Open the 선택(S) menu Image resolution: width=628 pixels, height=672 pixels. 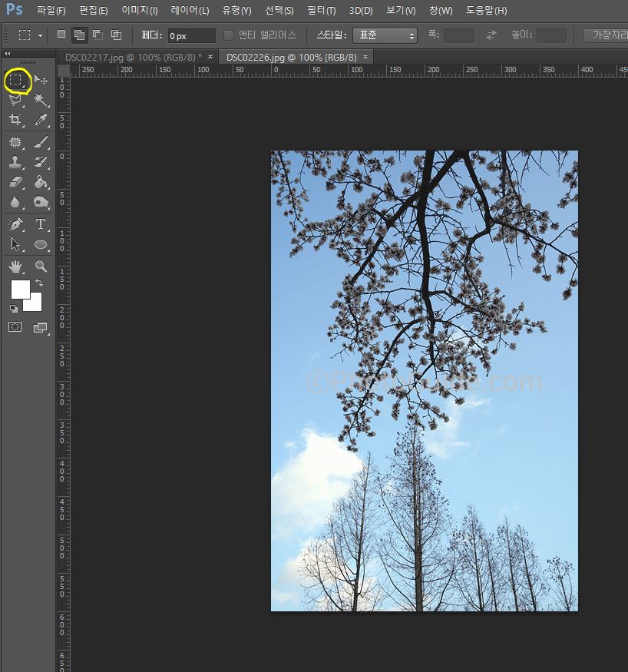point(279,10)
